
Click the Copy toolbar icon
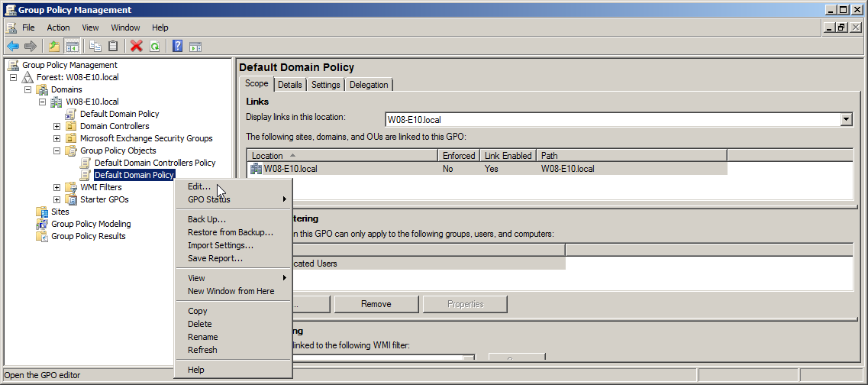coord(95,46)
